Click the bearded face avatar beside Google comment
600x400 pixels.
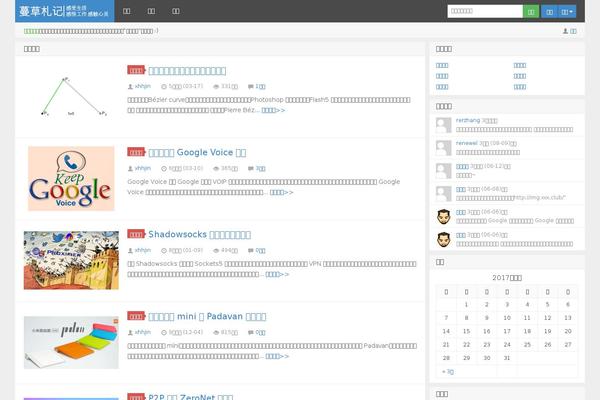pos(443,217)
